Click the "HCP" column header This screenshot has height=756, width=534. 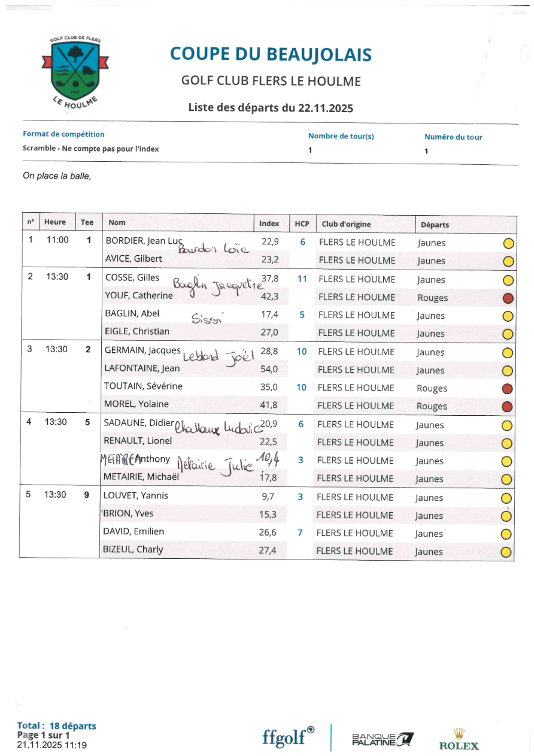[x=302, y=224]
